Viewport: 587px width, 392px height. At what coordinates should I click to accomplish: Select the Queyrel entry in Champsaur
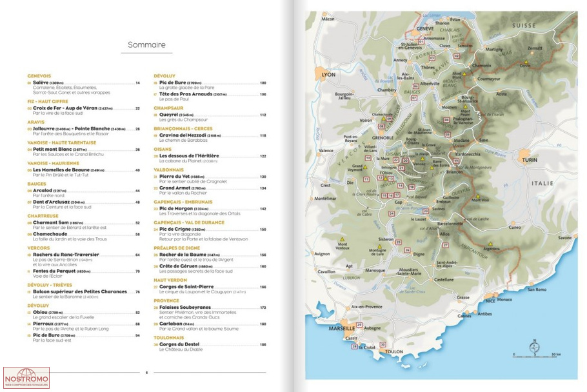(x=210, y=117)
